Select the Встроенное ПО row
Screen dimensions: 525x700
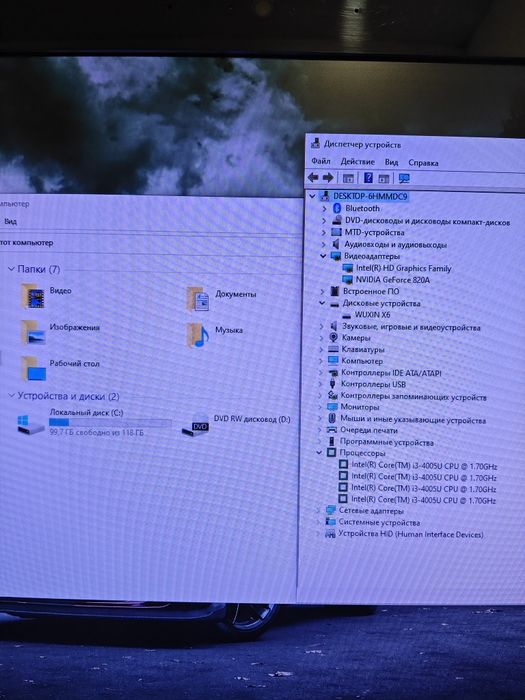tap(364, 291)
